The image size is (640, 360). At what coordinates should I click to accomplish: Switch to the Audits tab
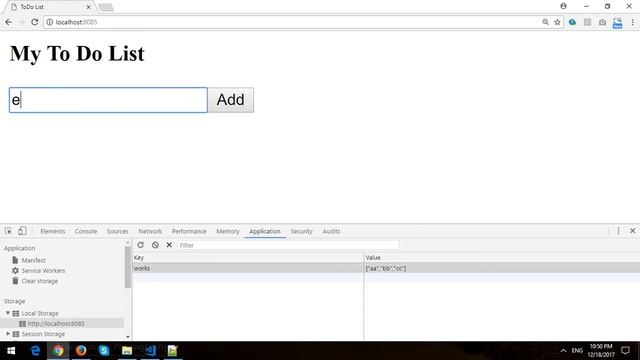point(331,231)
